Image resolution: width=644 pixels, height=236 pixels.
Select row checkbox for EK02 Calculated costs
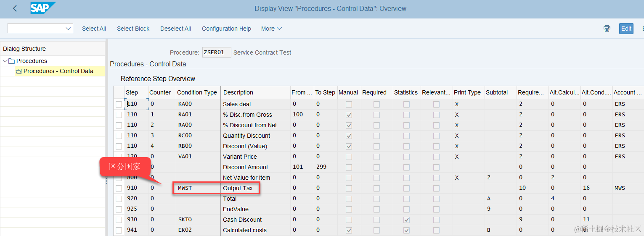[119, 230]
